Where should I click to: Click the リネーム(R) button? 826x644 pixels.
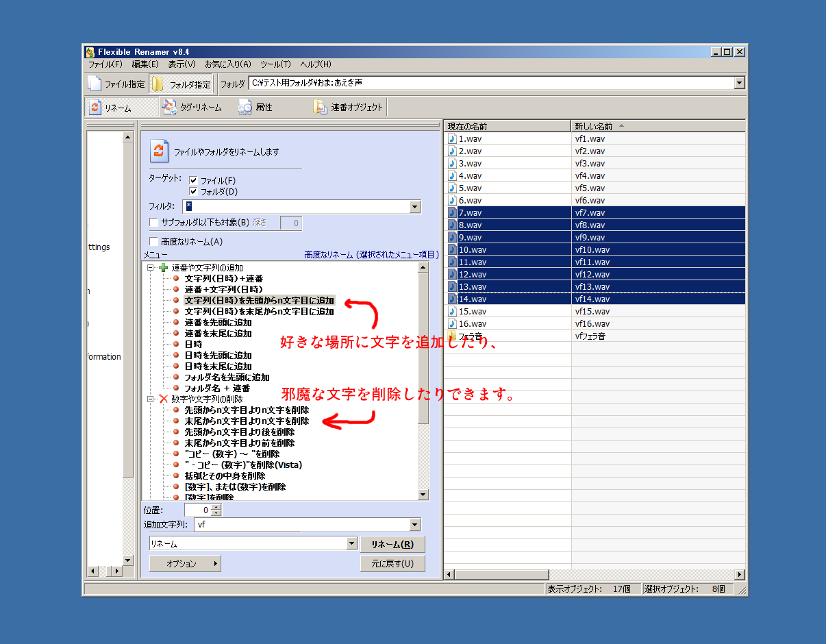click(392, 545)
